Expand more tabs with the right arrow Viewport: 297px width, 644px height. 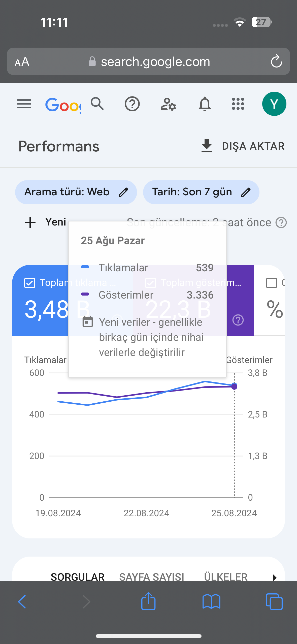[275, 577]
